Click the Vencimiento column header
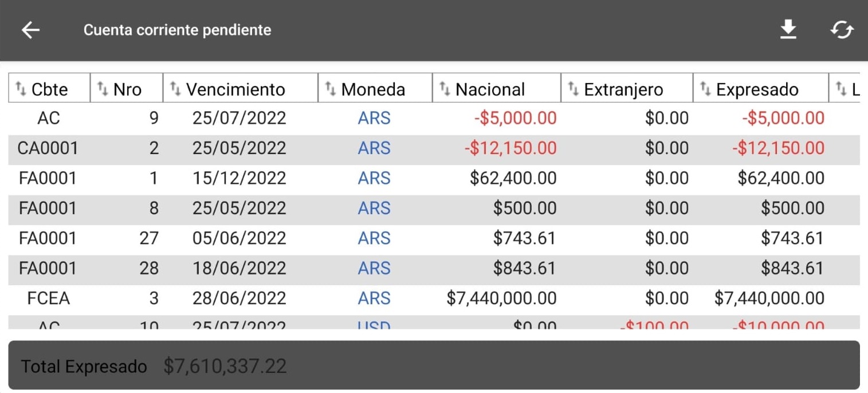 (241, 88)
